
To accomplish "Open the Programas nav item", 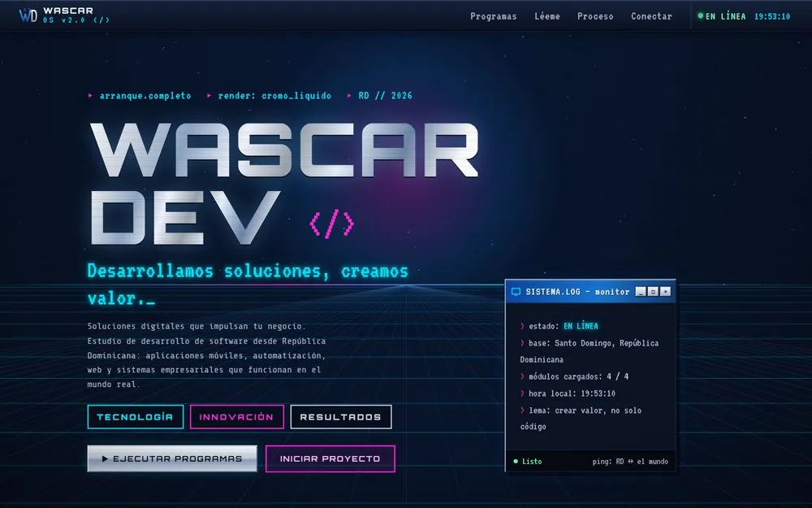I will pos(493,16).
